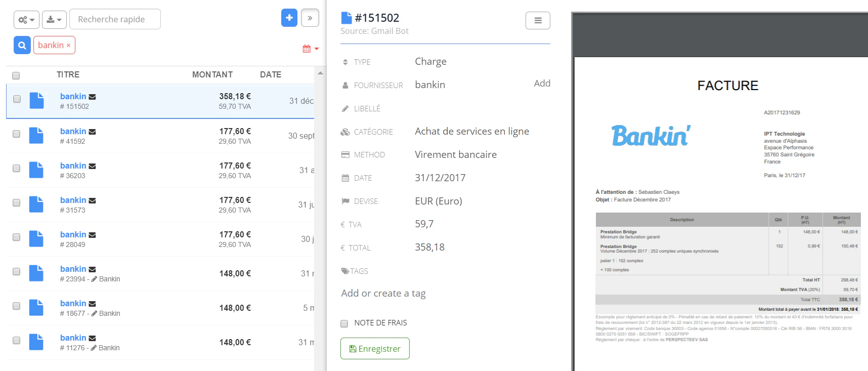Open the hamburger menu for document #151502

tap(538, 21)
